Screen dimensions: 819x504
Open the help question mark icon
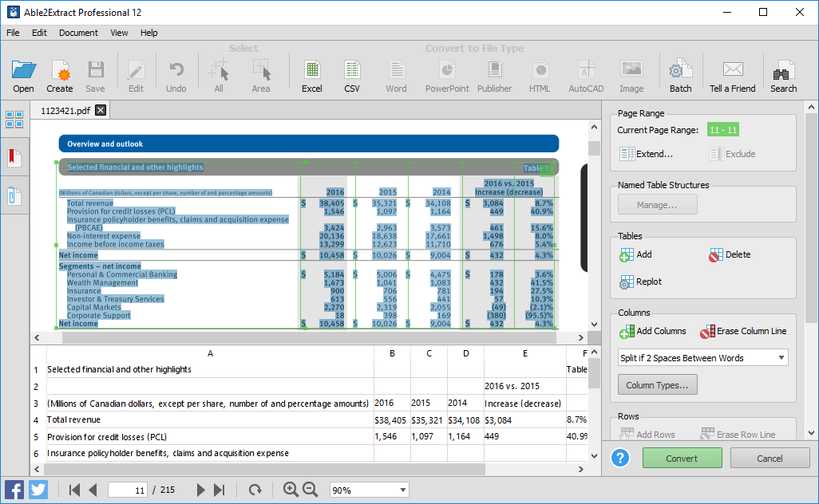click(x=620, y=458)
